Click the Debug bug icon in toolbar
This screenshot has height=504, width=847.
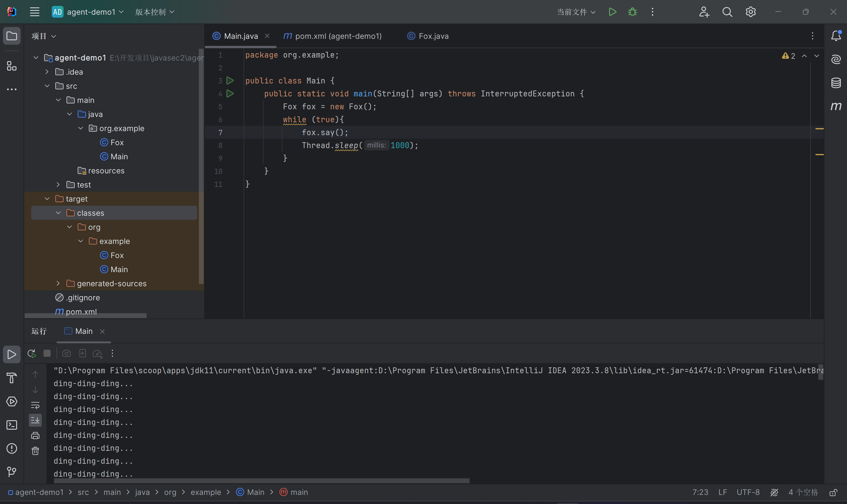[x=632, y=12]
